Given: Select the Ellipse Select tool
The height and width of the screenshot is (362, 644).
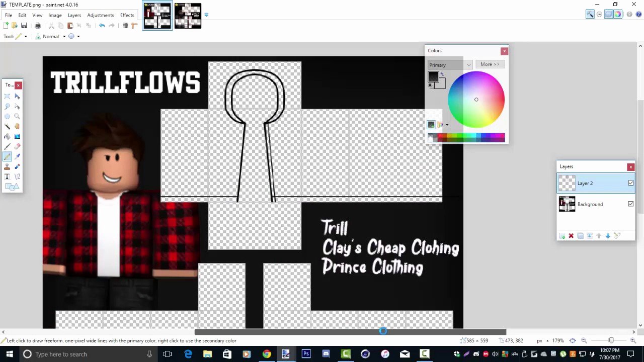Looking at the screenshot, I should tap(7, 116).
